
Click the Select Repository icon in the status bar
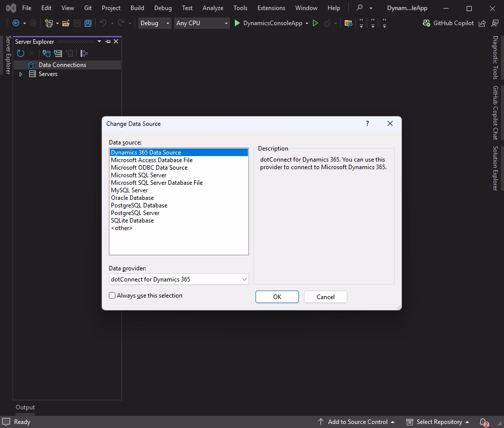coord(409,422)
